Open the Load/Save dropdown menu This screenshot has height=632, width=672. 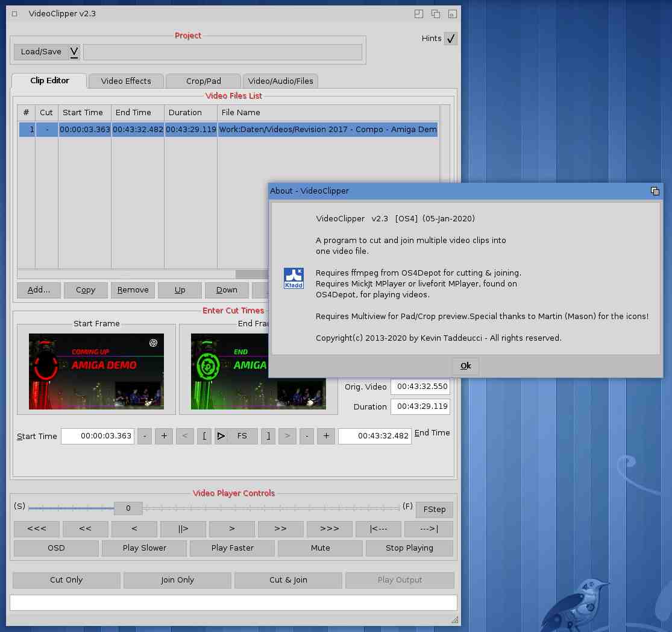point(47,52)
